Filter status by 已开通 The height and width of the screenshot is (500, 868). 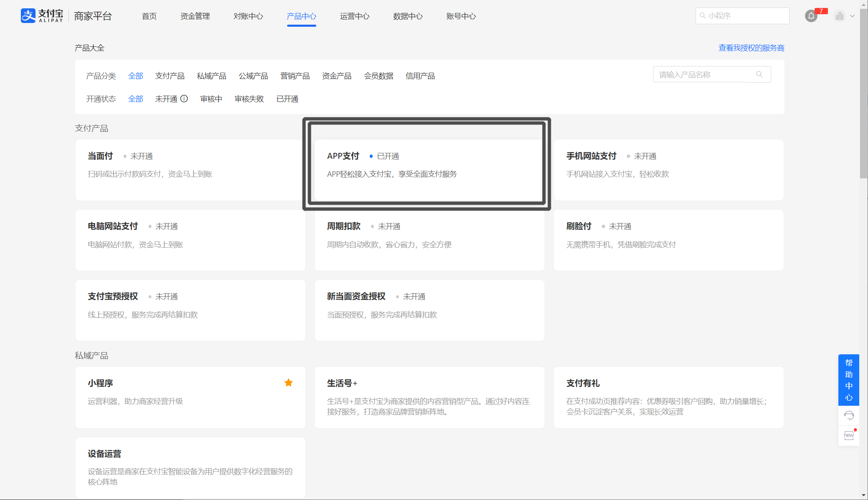coord(288,99)
